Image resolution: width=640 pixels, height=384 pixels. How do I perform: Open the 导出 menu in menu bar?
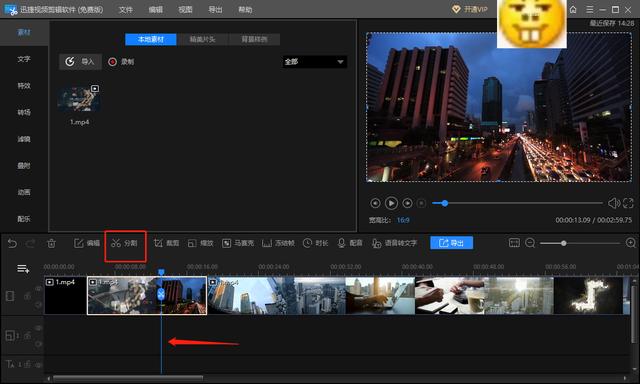(x=215, y=9)
